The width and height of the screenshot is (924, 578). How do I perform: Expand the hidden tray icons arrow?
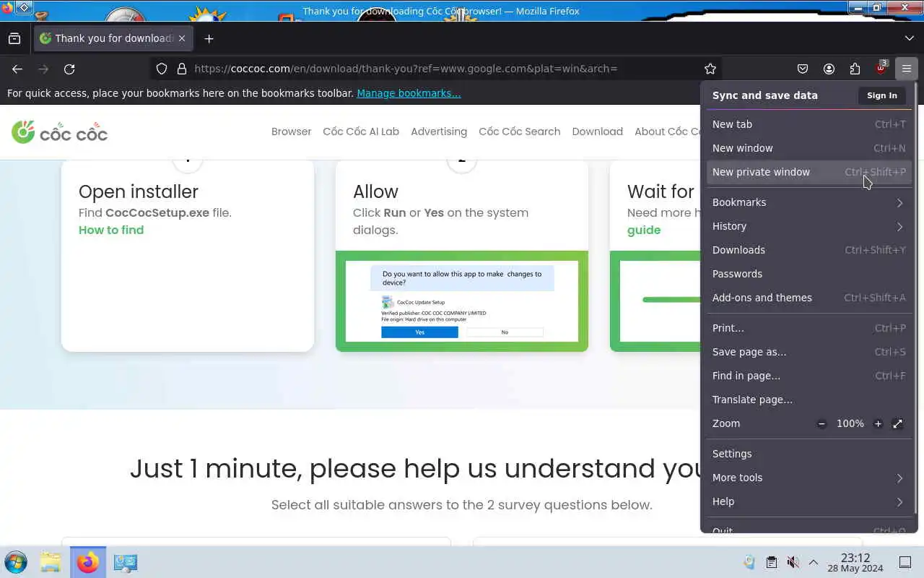tap(814, 562)
